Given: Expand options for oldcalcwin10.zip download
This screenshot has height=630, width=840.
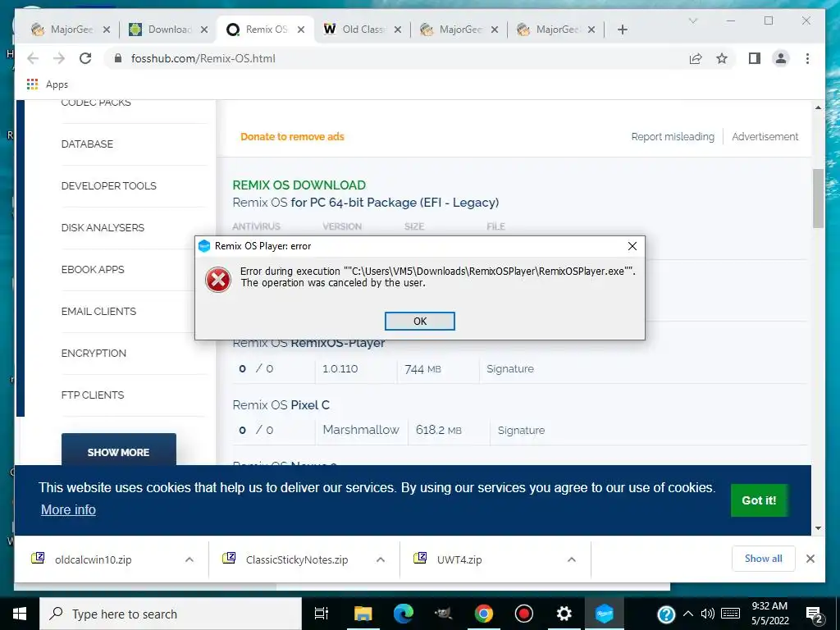Looking at the screenshot, I should coord(189,559).
